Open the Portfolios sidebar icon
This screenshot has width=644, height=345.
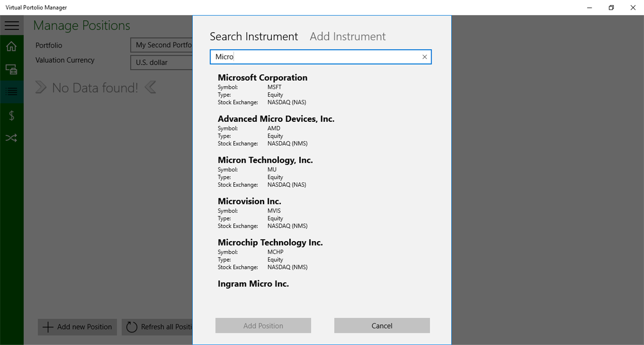12,69
